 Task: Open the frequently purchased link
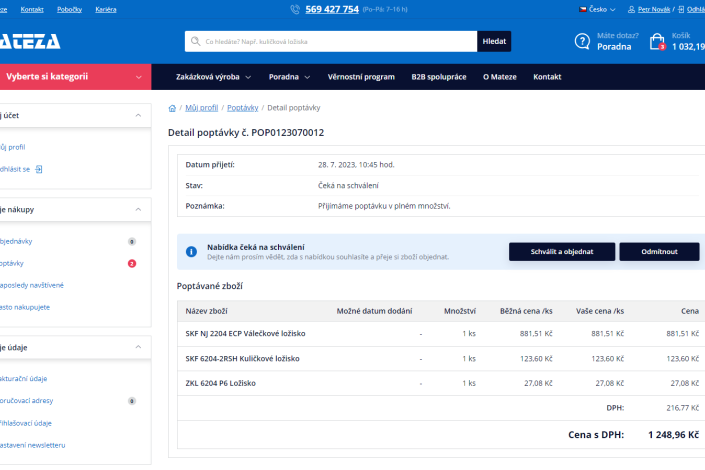coord(25,307)
